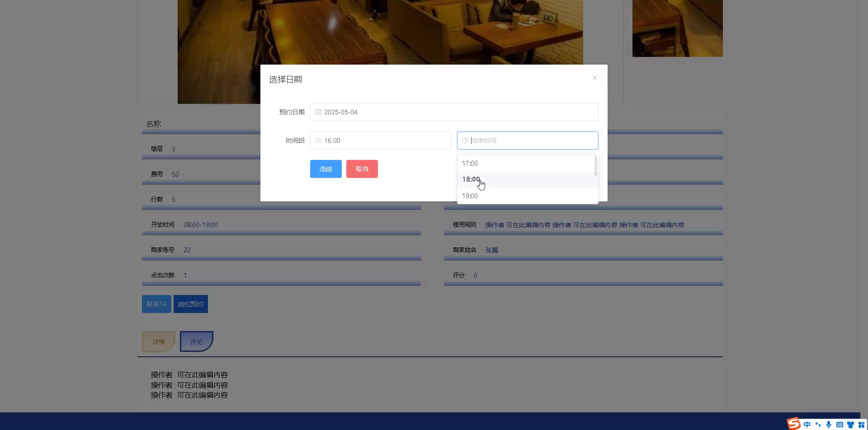The height and width of the screenshot is (430, 868).
Task: Click the merchant name 张翼
Action: (x=492, y=250)
